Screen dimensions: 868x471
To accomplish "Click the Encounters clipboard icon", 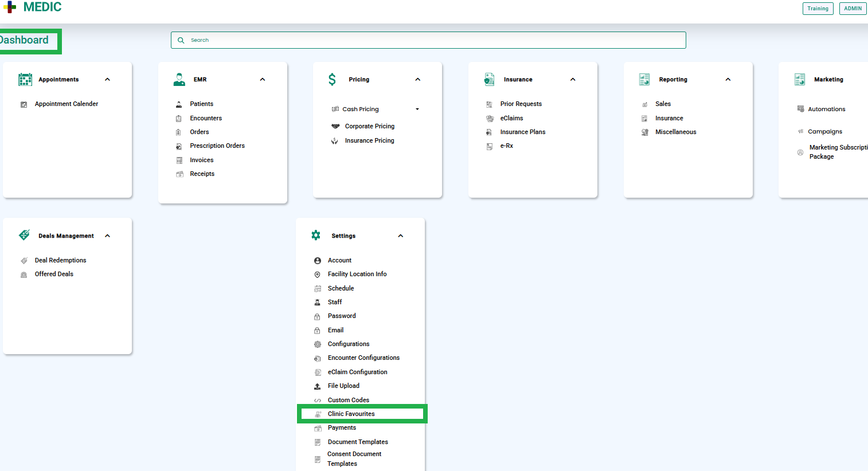I will coord(179,119).
